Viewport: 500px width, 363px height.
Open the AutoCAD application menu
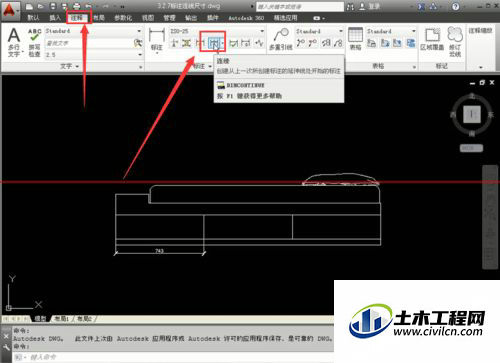pyautogui.click(x=10, y=10)
